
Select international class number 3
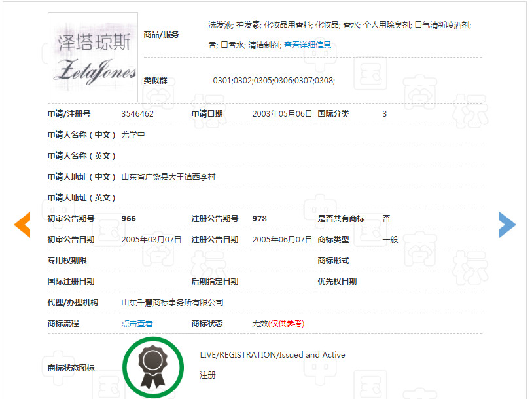(385, 113)
